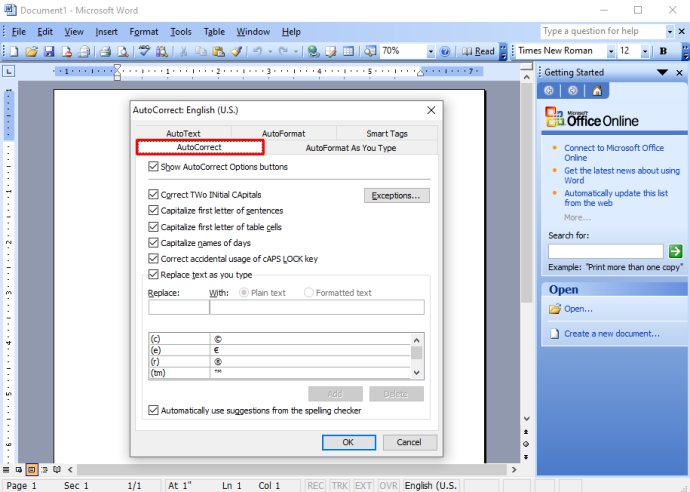Click the Paste clipboard icon

(218, 51)
